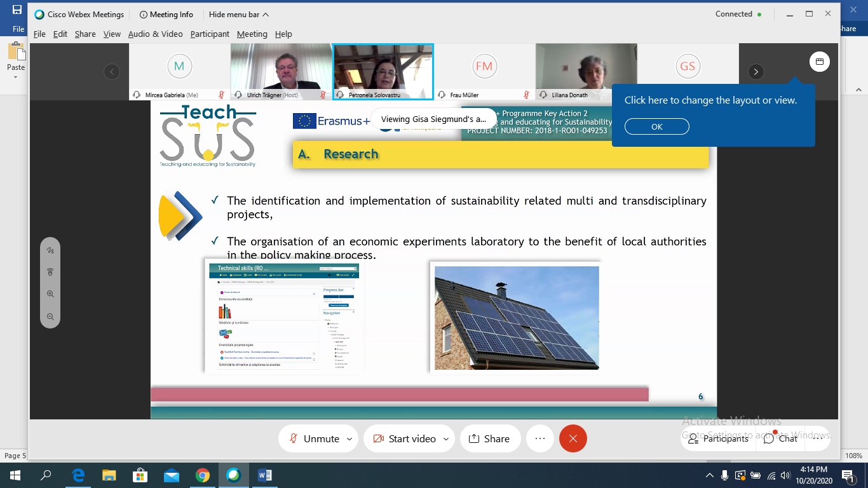Open the video layout change button

click(820, 62)
